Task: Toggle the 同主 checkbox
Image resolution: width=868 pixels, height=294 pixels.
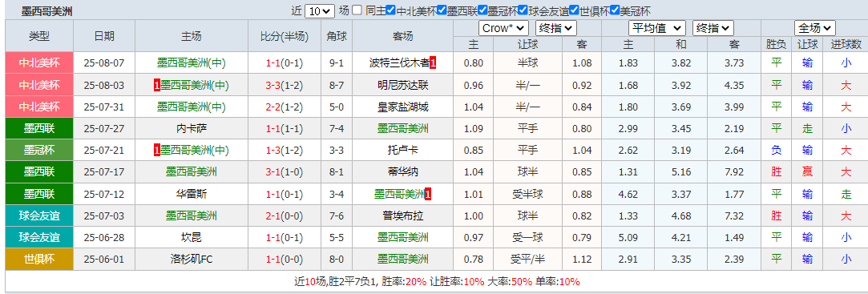Action: pos(357,10)
